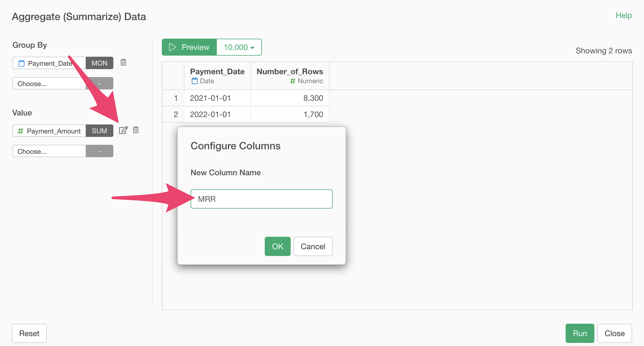Click edit pencil icon beside Payment_Amount
644x346 pixels.
coord(123,130)
